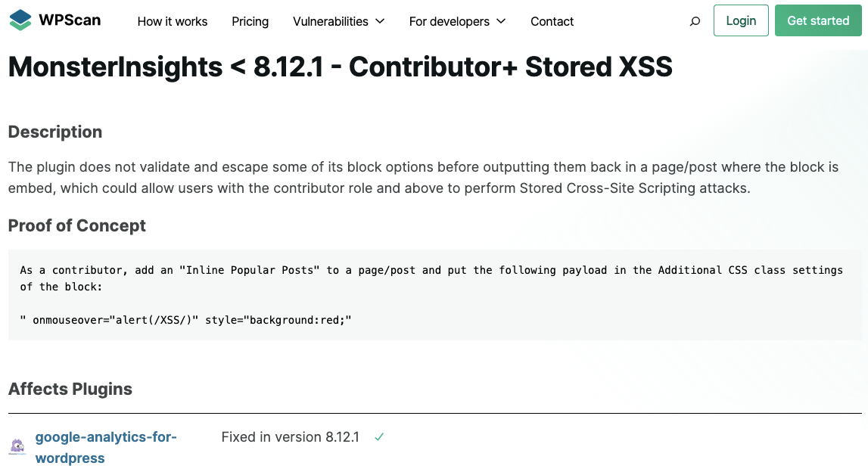Open the Contact page
868x475 pixels.
point(552,22)
